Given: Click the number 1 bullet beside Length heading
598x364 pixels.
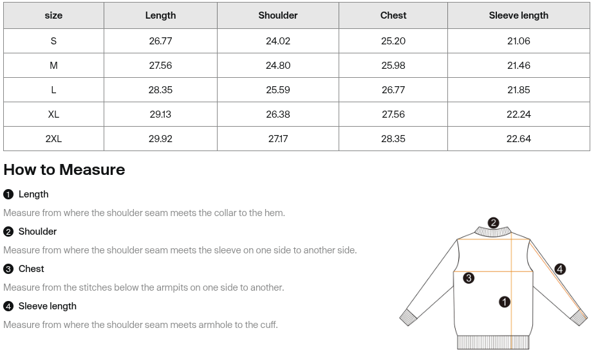Looking at the screenshot, I should 8,194.
